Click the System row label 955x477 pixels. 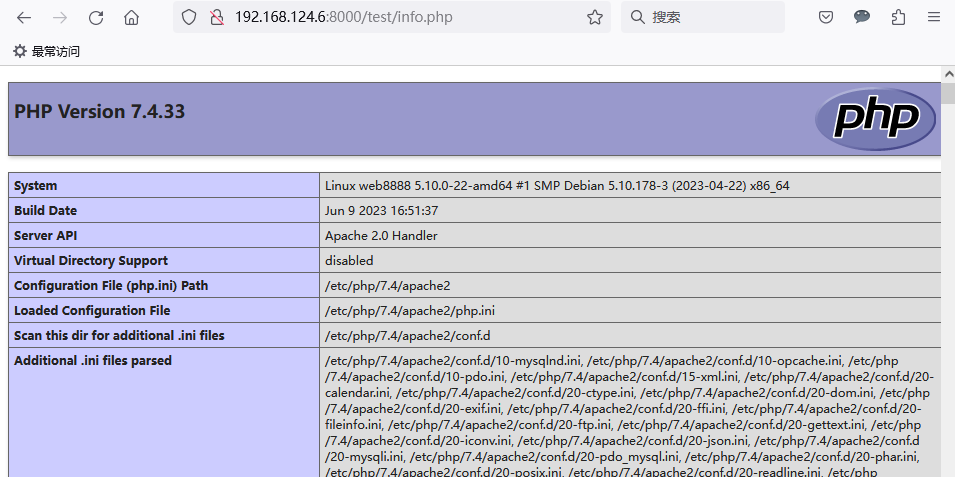coord(35,186)
